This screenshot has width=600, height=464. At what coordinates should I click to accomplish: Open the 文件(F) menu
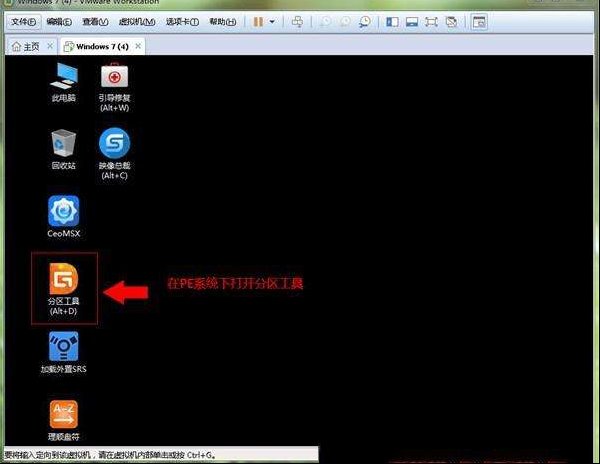[23, 22]
